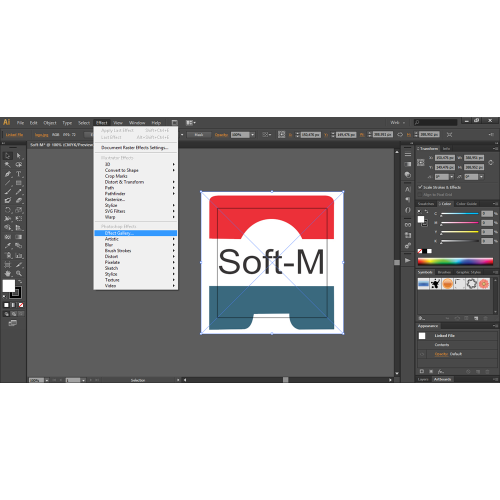Switch toolbox fill to Color mode
Screen dimensions: 500x500
[x=6, y=305]
